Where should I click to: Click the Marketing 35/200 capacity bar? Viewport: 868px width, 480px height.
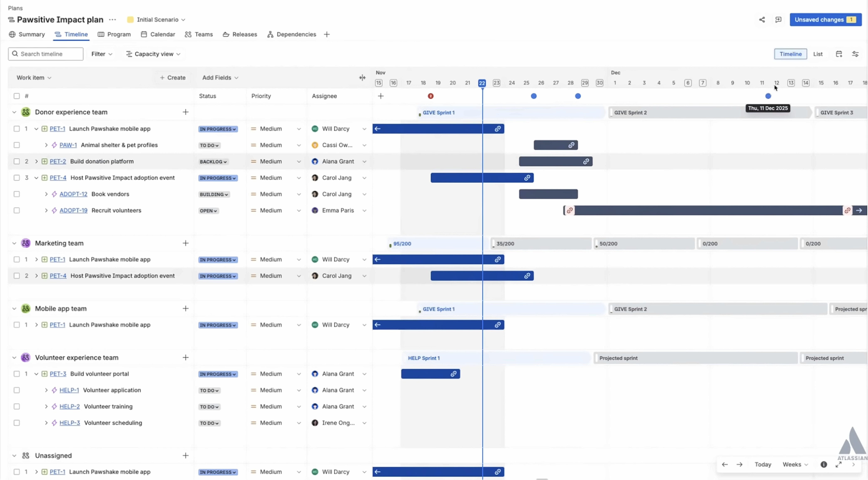541,244
